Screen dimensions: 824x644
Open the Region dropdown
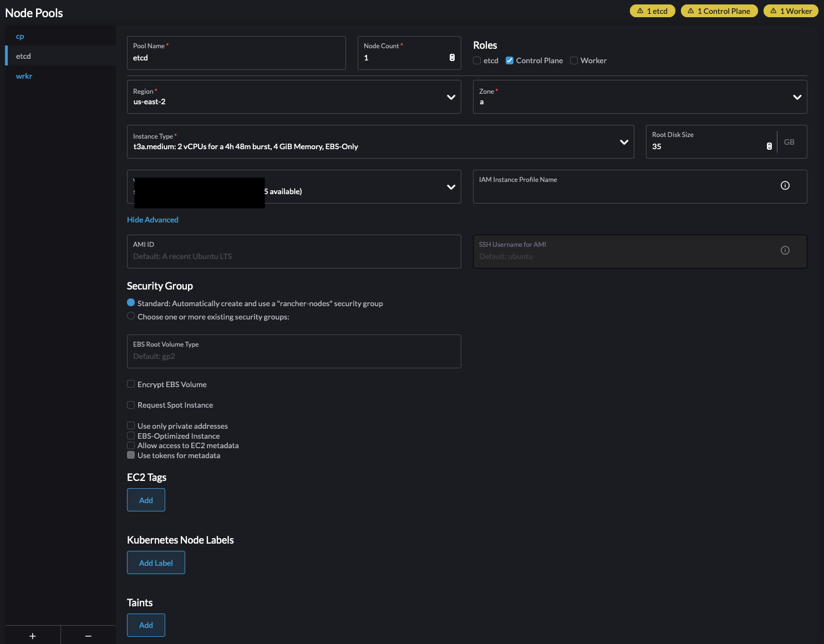(x=450, y=97)
